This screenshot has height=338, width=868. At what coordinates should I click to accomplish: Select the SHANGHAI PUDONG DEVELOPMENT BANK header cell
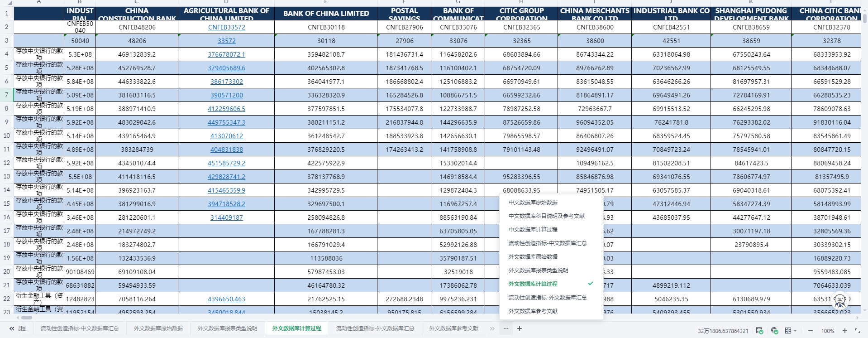click(751, 14)
